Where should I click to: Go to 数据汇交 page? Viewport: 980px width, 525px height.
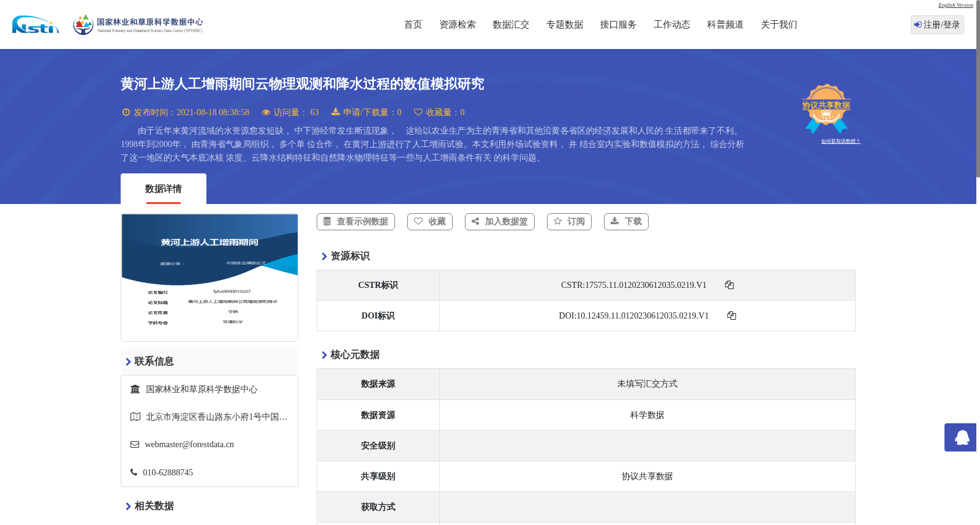coord(511,25)
